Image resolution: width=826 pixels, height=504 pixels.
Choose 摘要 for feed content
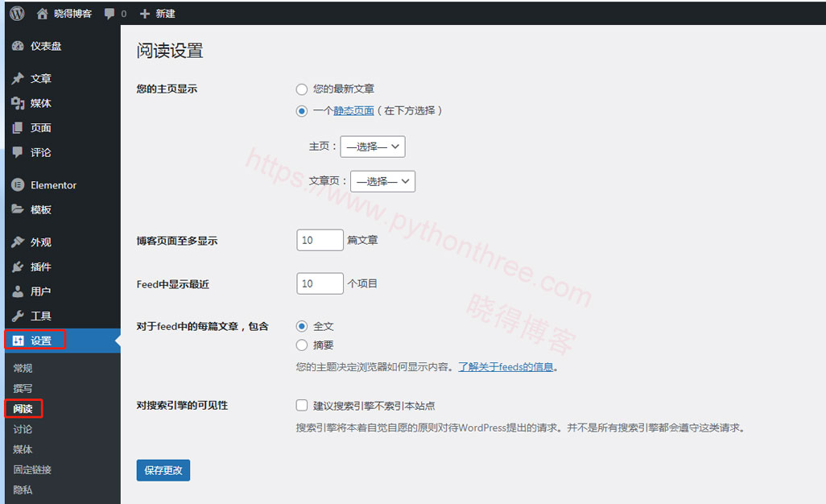301,345
